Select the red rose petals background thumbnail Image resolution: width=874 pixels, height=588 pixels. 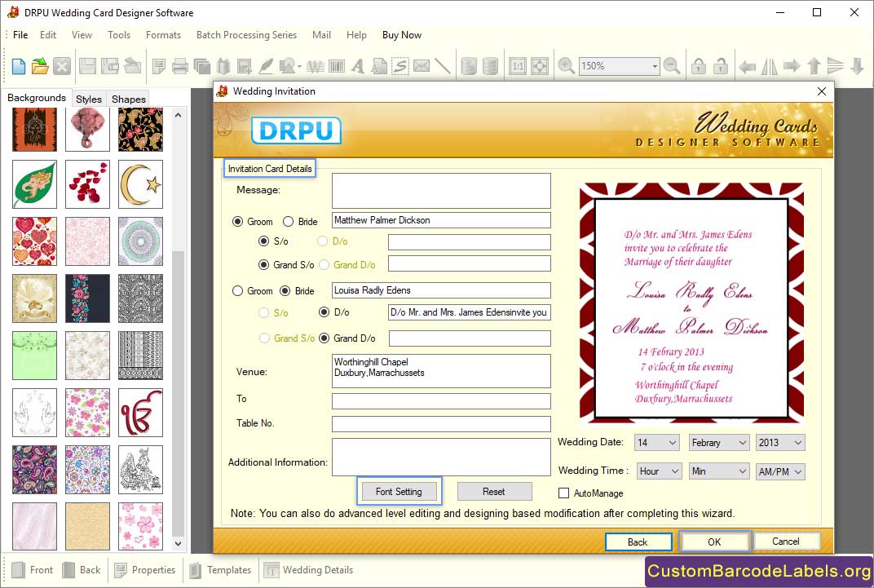click(x=87, y=184)
